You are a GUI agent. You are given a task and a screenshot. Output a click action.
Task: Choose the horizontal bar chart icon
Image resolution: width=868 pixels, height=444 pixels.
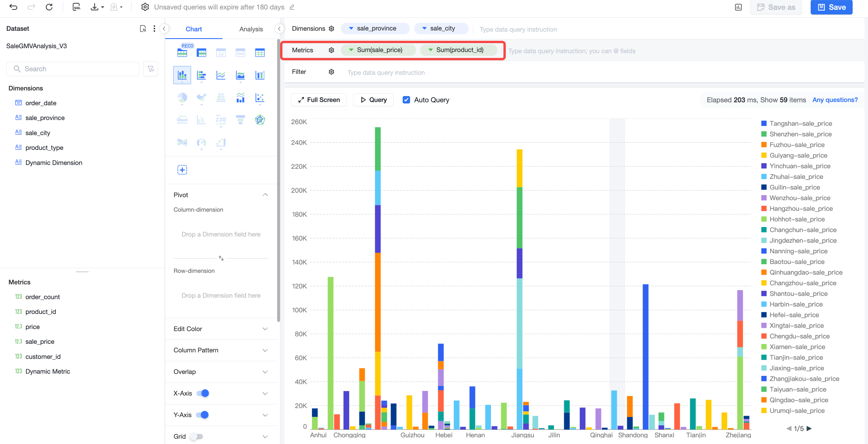point(201,75)
